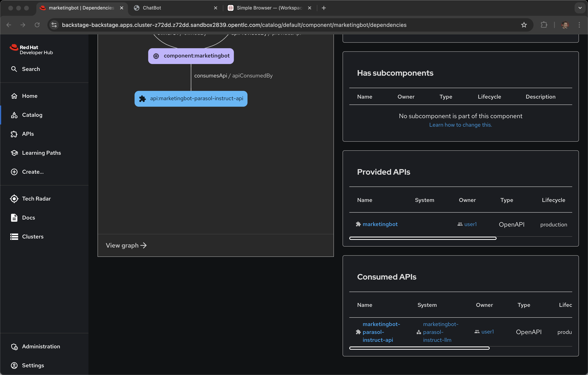The width and height of the screenshot is (588, 375).
Task: Open Learn how to change this link
Action: pyautogui.click(x=460, y=125)
